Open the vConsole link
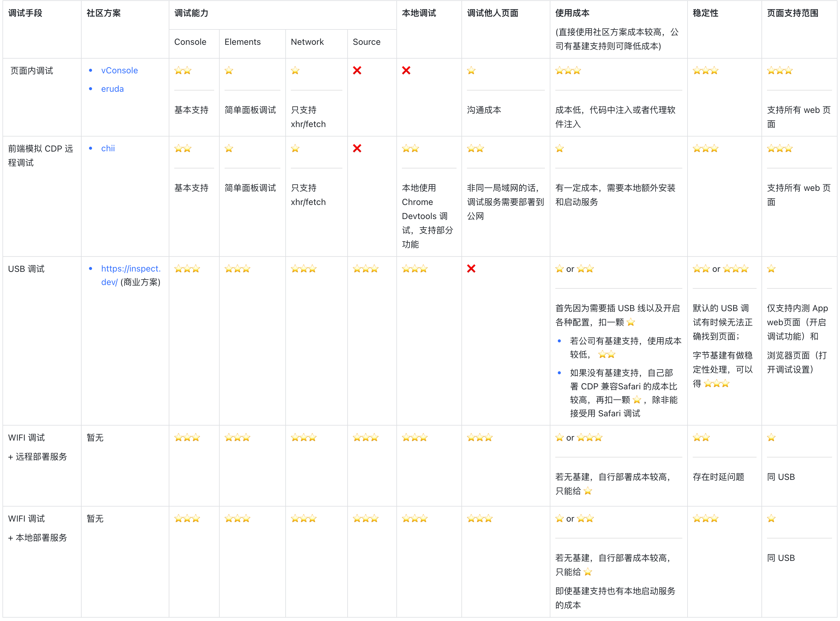Viewport: 840px width, 621px height. [x=119, y=70]
